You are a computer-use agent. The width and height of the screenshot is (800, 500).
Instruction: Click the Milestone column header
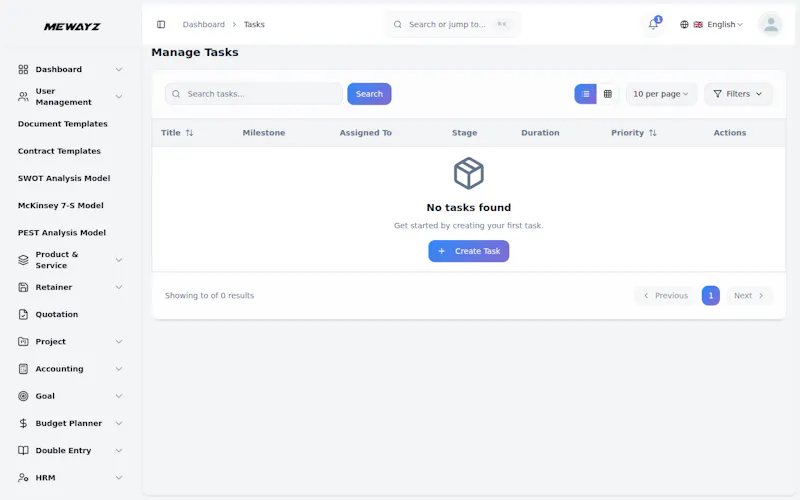264,133
